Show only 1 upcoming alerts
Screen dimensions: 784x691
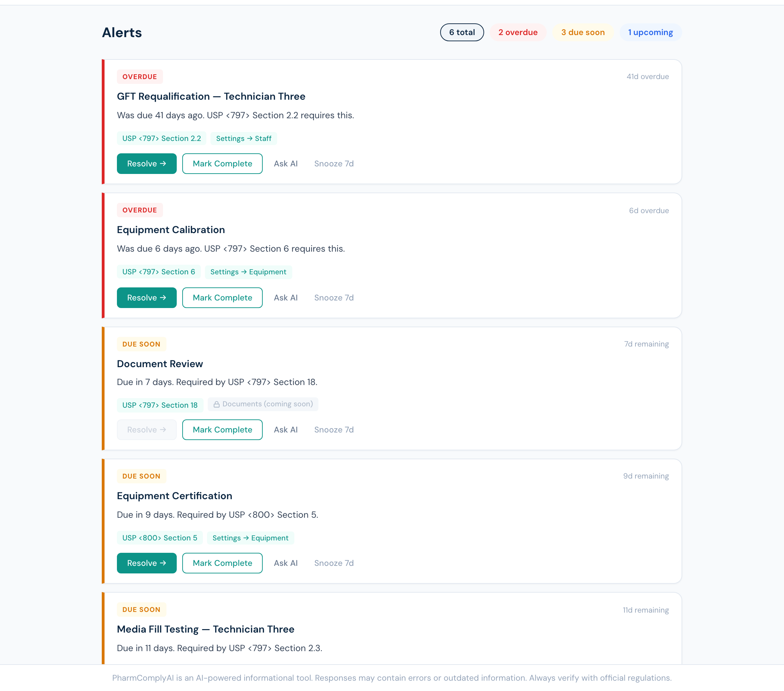[651, 32]
